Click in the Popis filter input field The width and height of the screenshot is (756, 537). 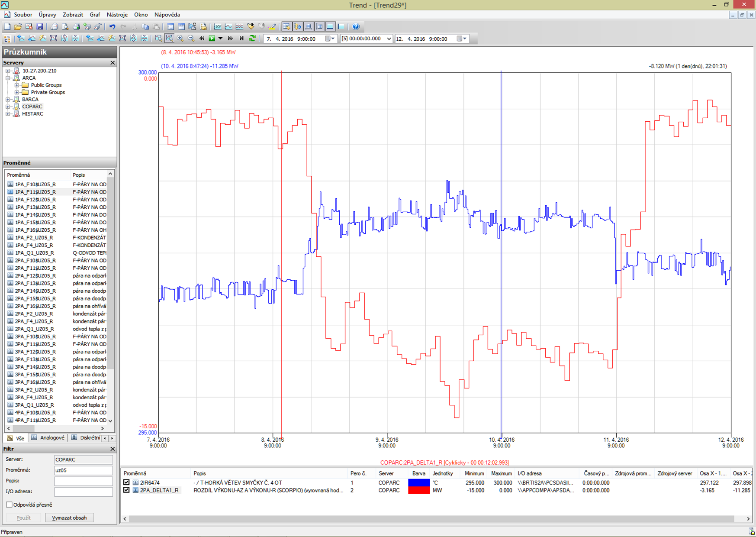tap(84, 481)
